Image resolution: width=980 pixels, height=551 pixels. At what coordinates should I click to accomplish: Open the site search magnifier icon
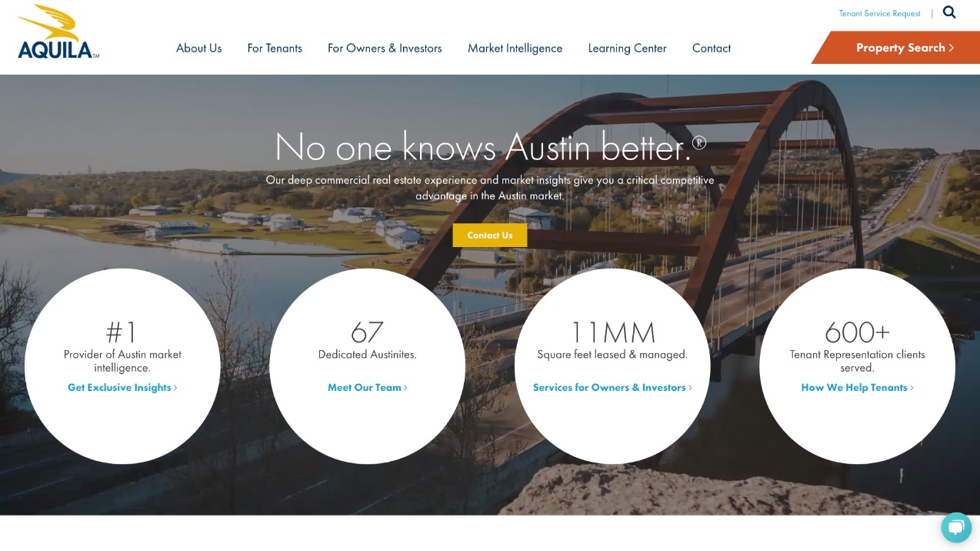point(949,12)
